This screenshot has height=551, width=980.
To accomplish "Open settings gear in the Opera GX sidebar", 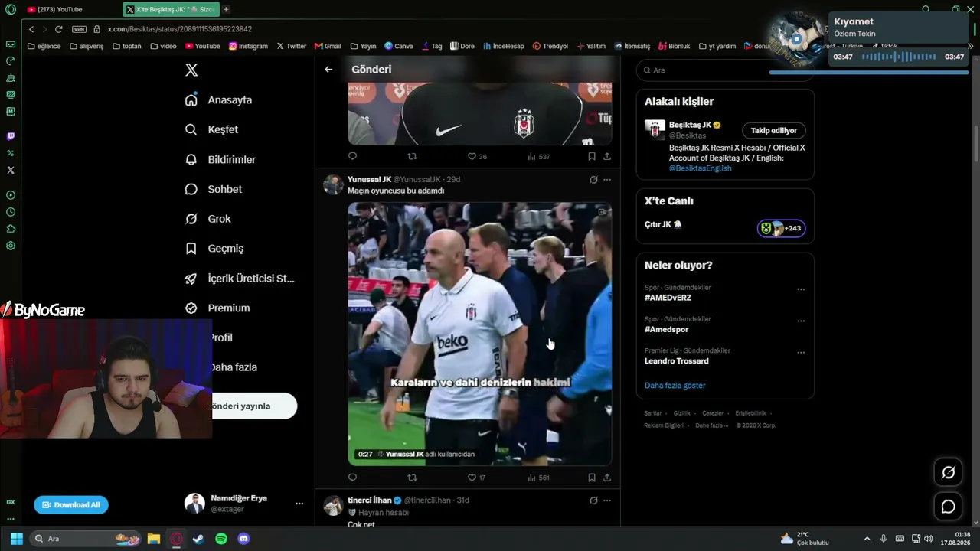I will click(11, 246).
